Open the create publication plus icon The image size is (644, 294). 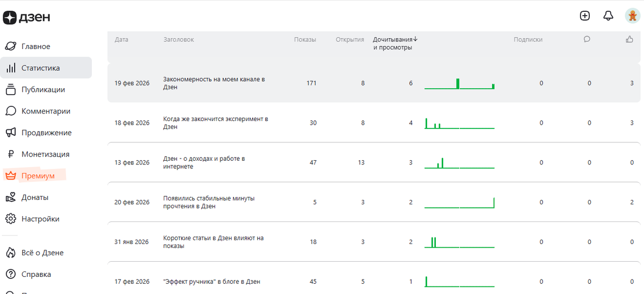tap(585, 16)
